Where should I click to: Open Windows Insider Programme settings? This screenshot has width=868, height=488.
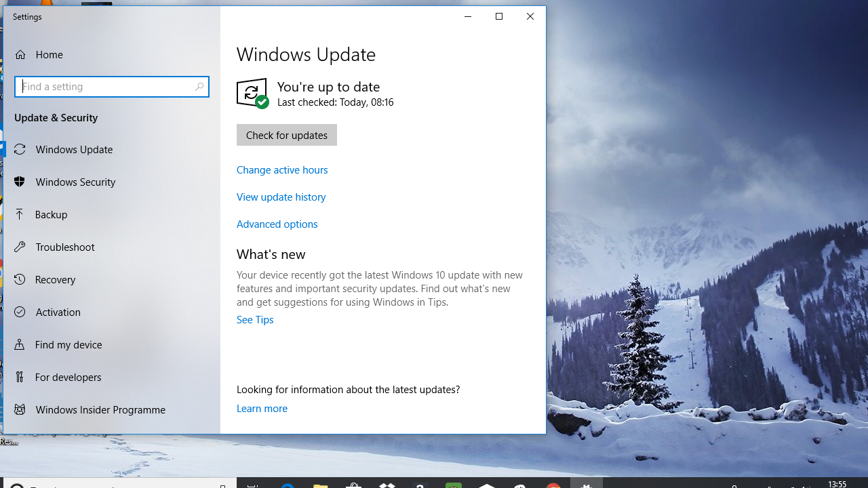(100, 409)
